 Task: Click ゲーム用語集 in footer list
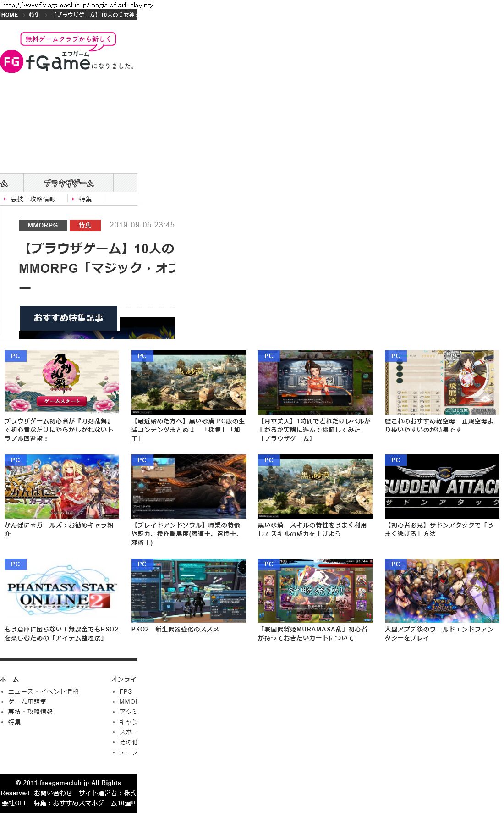click(x=27, y=702)
